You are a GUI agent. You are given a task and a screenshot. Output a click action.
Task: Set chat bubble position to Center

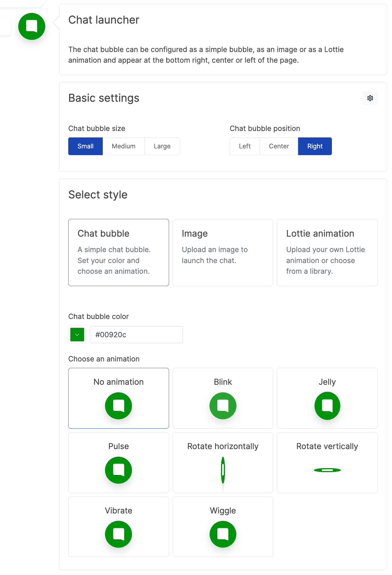click(279, 146)
